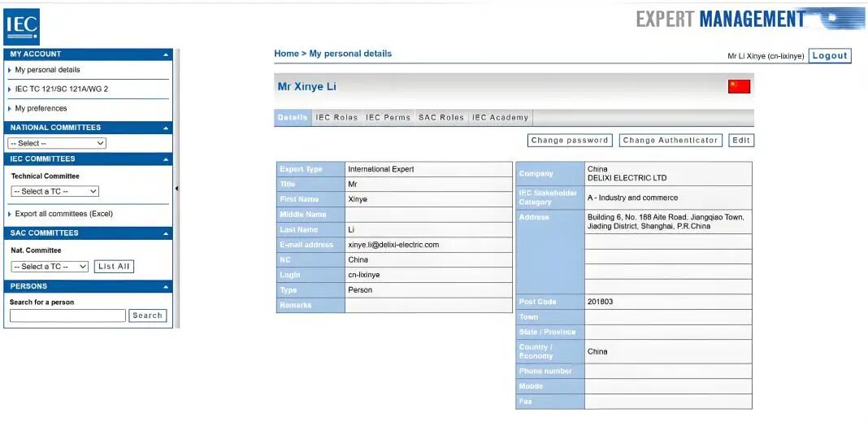Open the National Committees select dropdown
Screen dimensions: 868x422
tap(57, 143)
